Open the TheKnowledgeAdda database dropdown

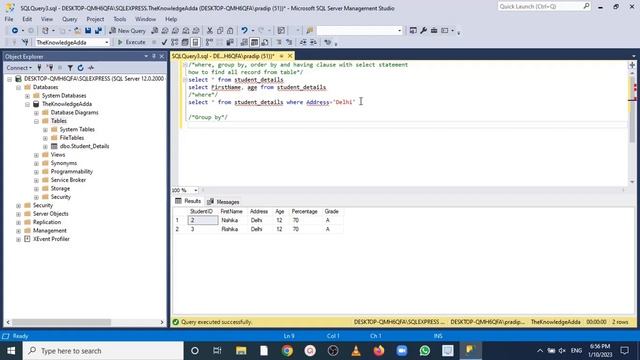tap(107, 42)
